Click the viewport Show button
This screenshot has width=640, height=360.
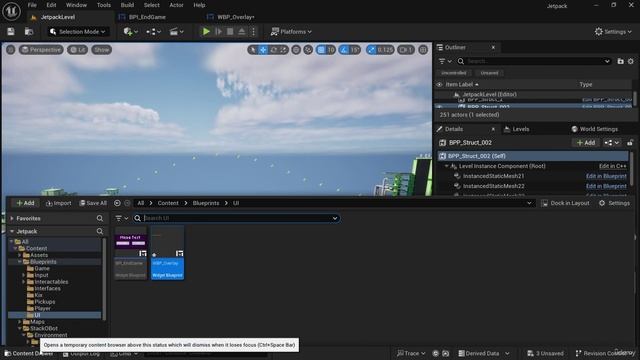point(102,50)
